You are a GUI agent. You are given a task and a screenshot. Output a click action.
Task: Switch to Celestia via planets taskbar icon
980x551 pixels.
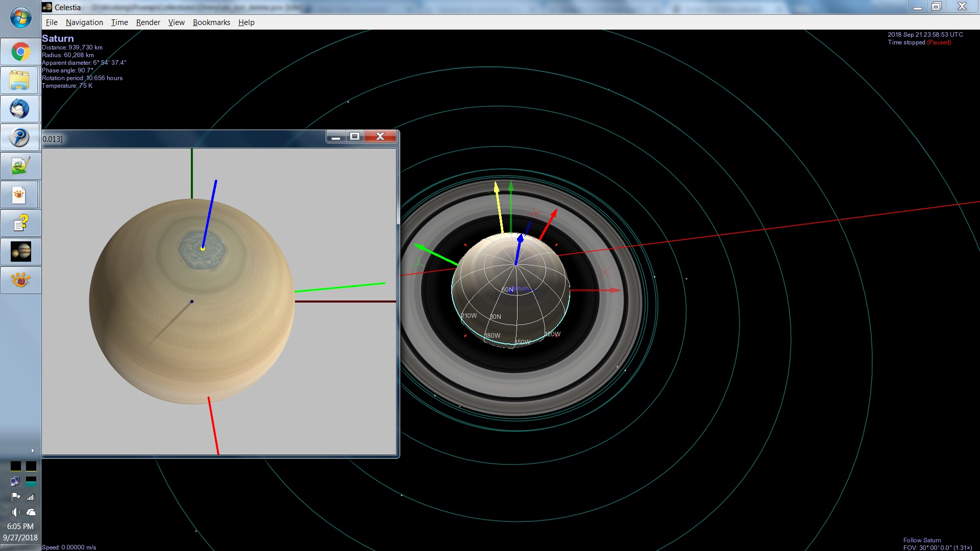[20, 252]
